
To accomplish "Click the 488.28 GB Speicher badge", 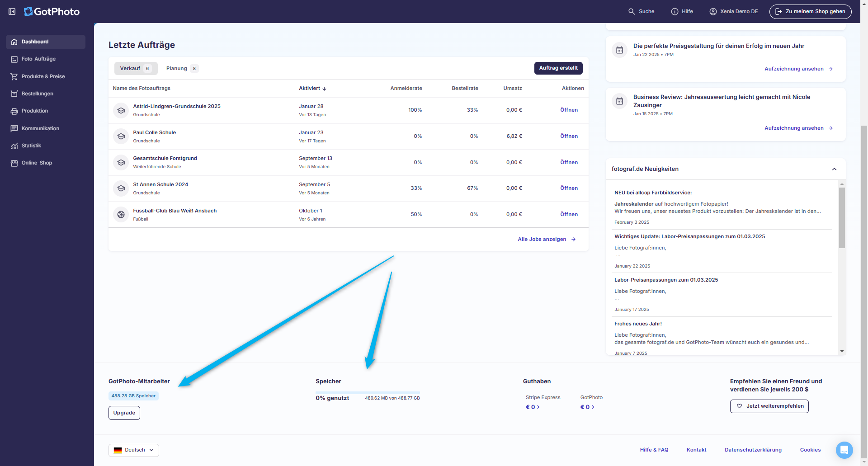I will 133,396.
